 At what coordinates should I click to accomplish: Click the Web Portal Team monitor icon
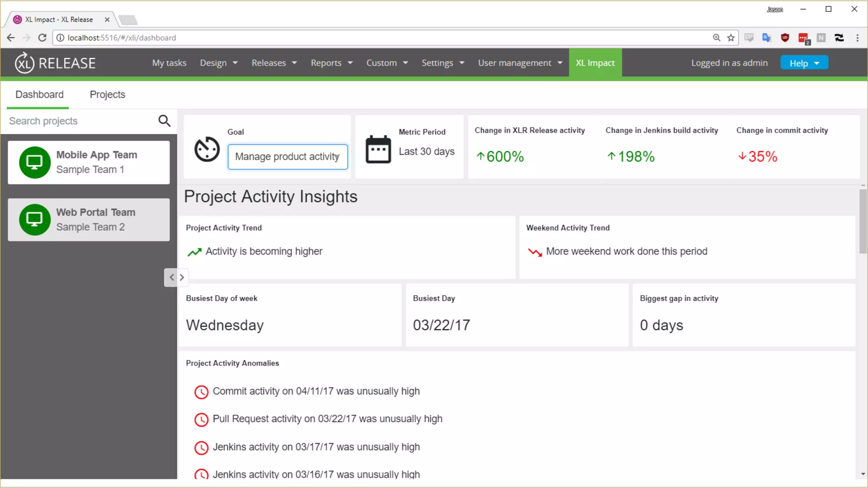click(35, 219)
